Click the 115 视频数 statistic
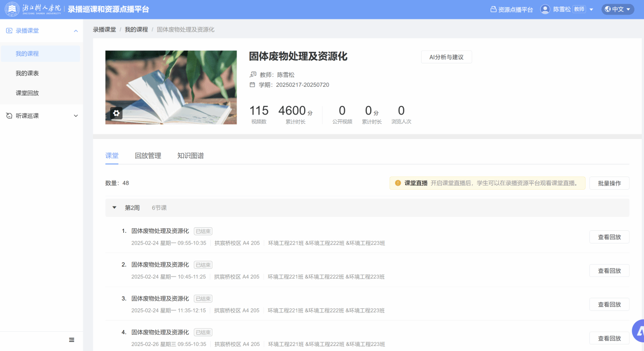The image size is (644, 351). tap(259, 114)
